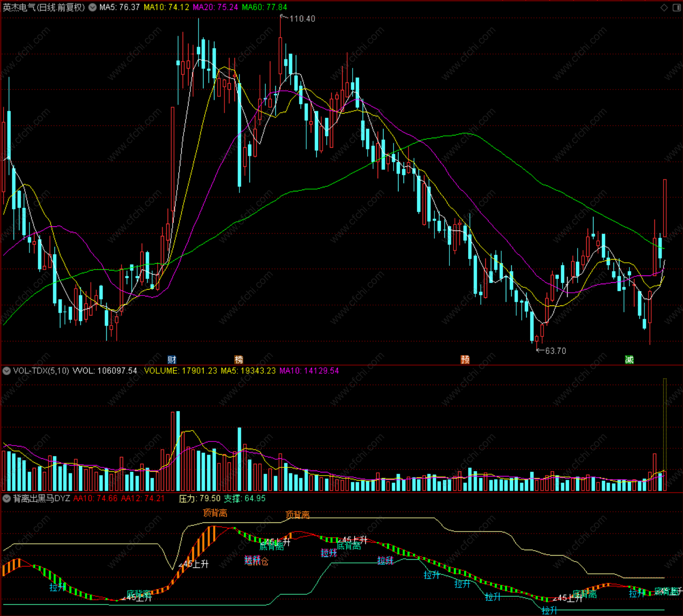Click the diamond icon at top right
Image resolution: width=683 pixels, height=616 pixels.
(x=664, y=7)
